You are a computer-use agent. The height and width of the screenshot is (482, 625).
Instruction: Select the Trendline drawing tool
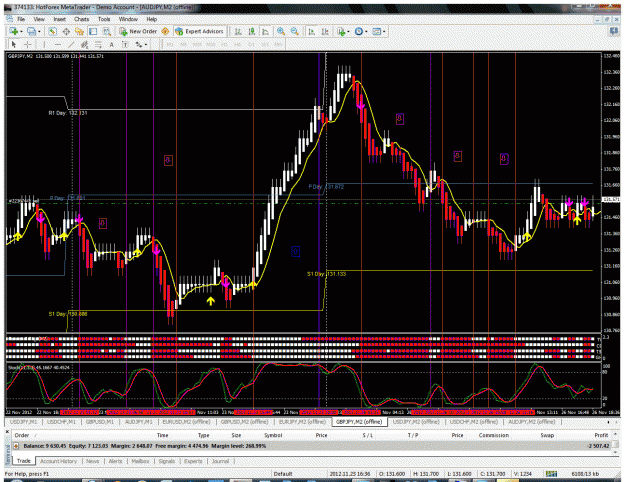click(x=71, y=45)
